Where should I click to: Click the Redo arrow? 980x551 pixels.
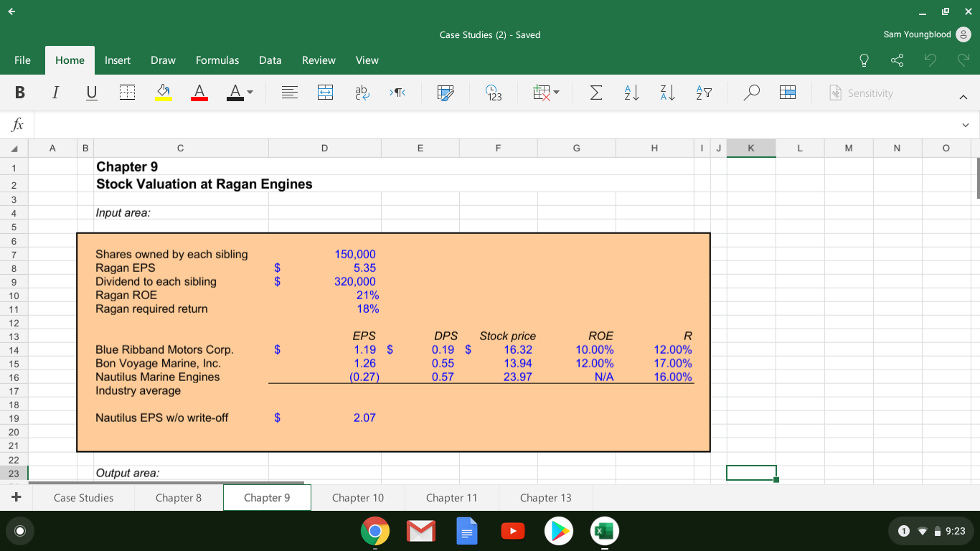click(x=962, y=60)
